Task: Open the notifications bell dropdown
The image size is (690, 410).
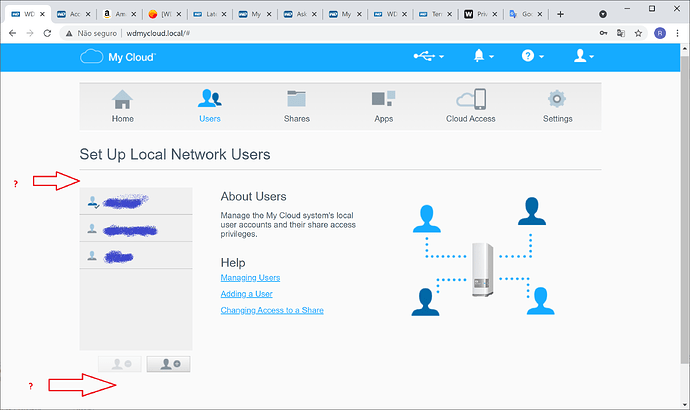Action: click(x=483, y=56)
